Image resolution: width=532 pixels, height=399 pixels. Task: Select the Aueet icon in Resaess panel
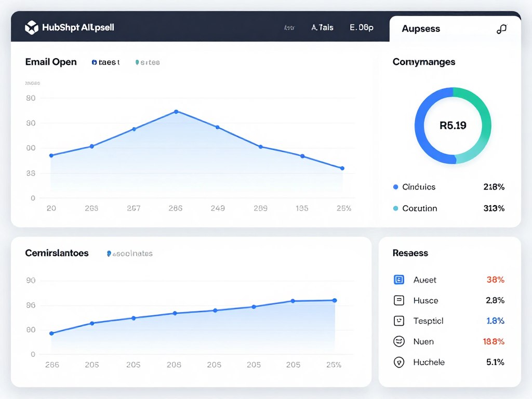coord(399,280)
